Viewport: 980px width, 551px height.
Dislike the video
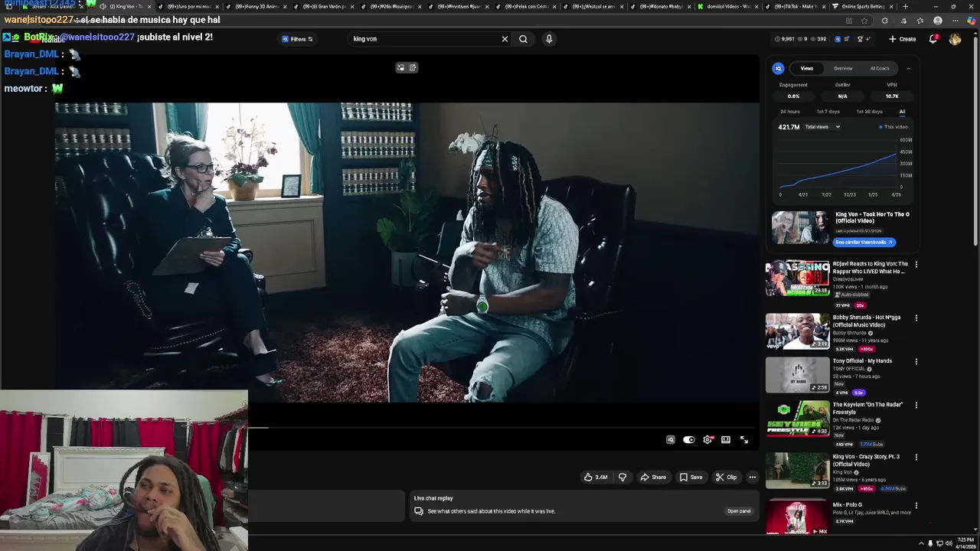click(x=622, y=478)
